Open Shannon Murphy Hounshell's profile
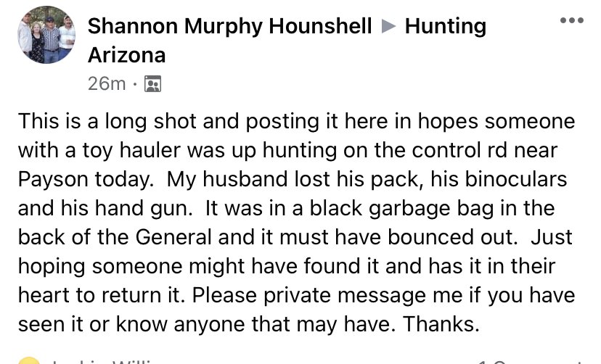Image resolution: width=601 pixels, height=364 pixels. [229, 26]
